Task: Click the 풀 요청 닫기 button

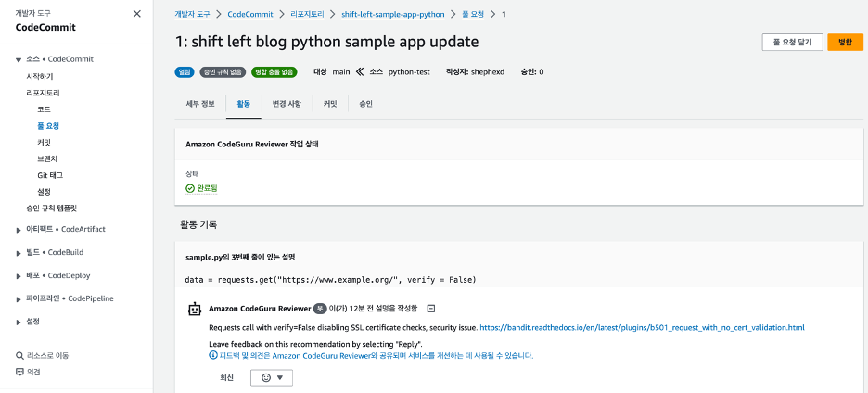Action: [792, 42]
